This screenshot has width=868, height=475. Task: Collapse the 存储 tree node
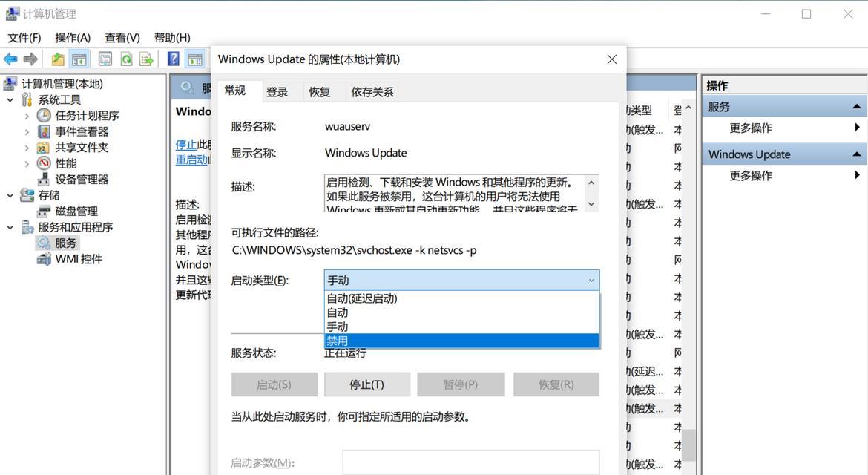[10, 195]
